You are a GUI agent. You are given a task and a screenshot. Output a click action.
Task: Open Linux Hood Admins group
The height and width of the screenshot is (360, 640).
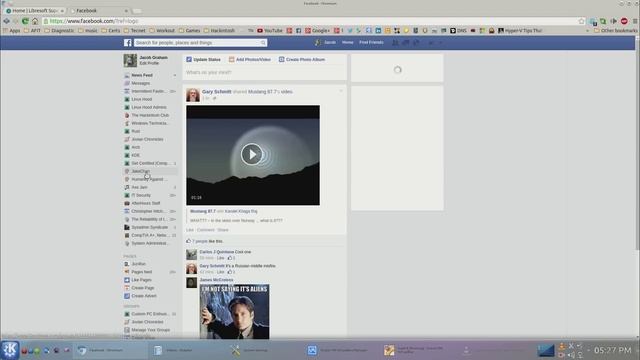tap(149, 107)
